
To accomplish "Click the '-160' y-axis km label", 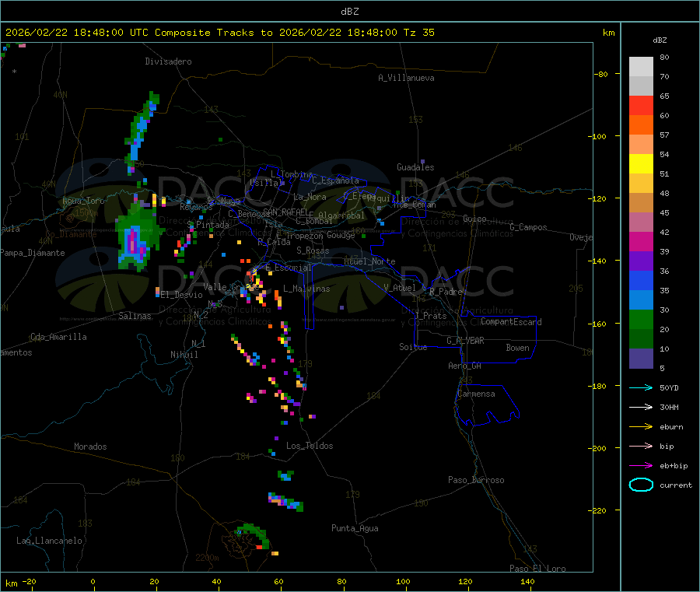I will pos(599,324).
